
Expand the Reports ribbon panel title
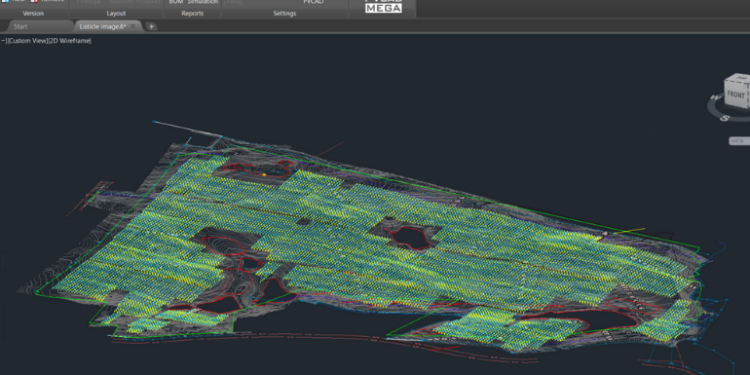(192, 13)
